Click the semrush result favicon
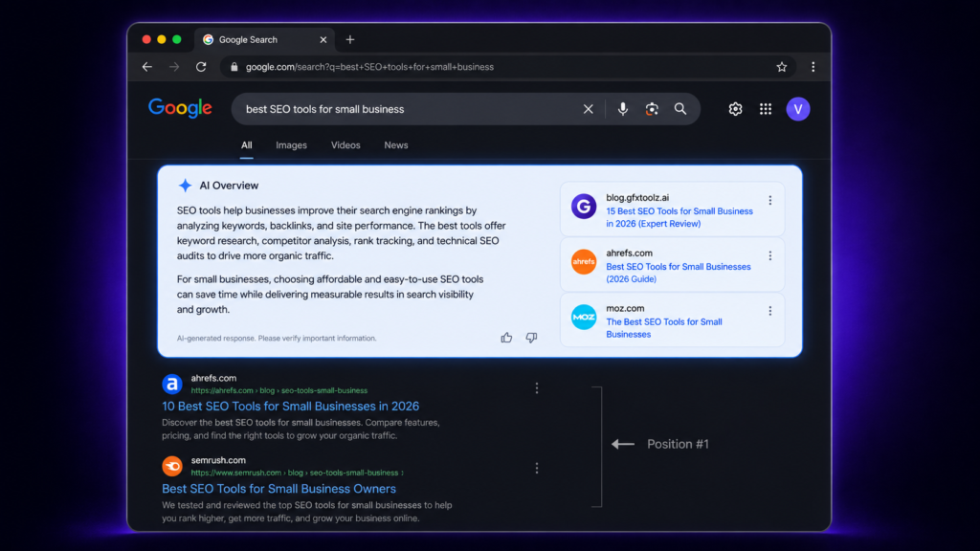Screen dimensions: 980x551 [172, 466]
